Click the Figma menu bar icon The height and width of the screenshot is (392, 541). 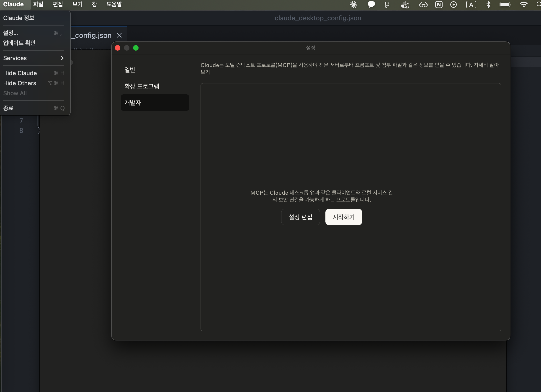pyautogui.click(x=387, y=5)
